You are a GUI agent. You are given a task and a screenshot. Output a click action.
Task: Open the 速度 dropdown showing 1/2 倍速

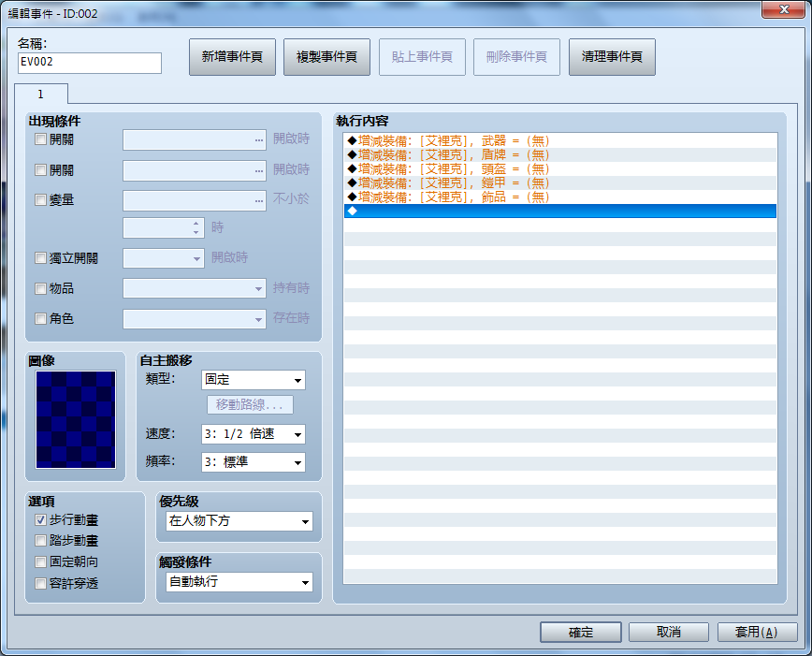254,434
